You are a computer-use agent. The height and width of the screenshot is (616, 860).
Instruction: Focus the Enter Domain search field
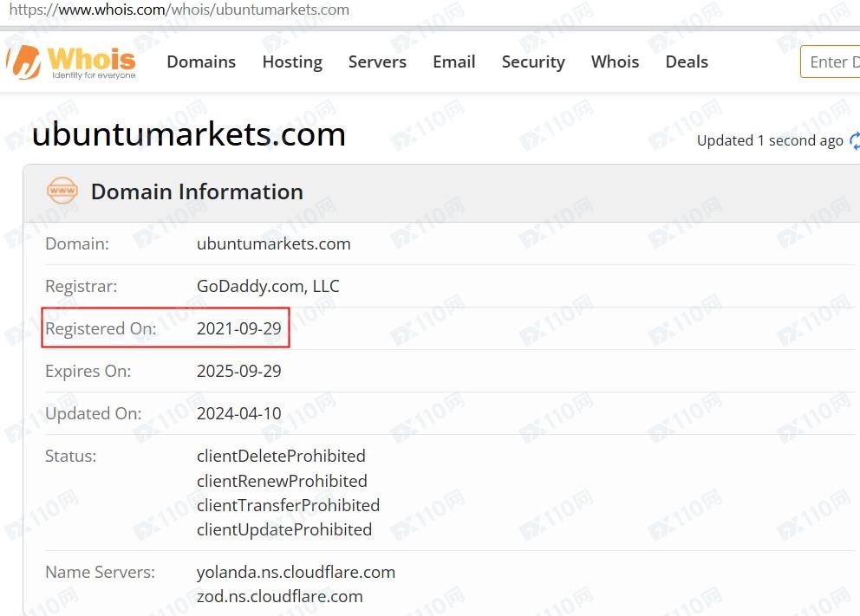coord(831,62)
